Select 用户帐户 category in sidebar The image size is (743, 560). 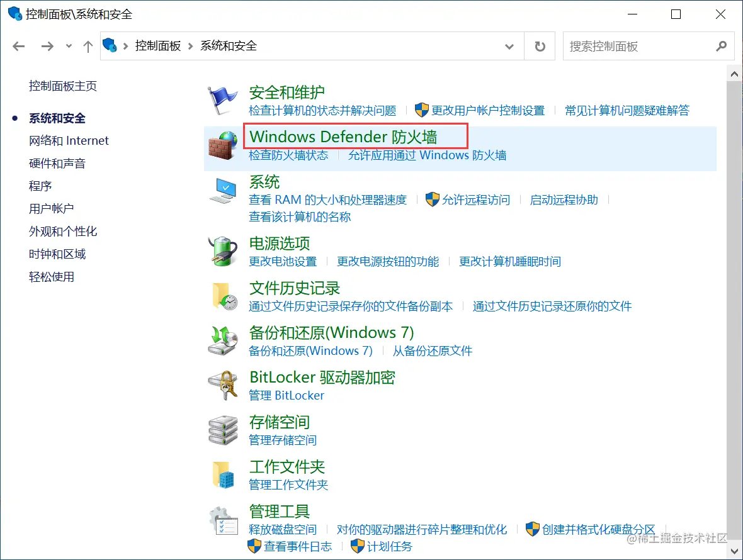(51, 209)
